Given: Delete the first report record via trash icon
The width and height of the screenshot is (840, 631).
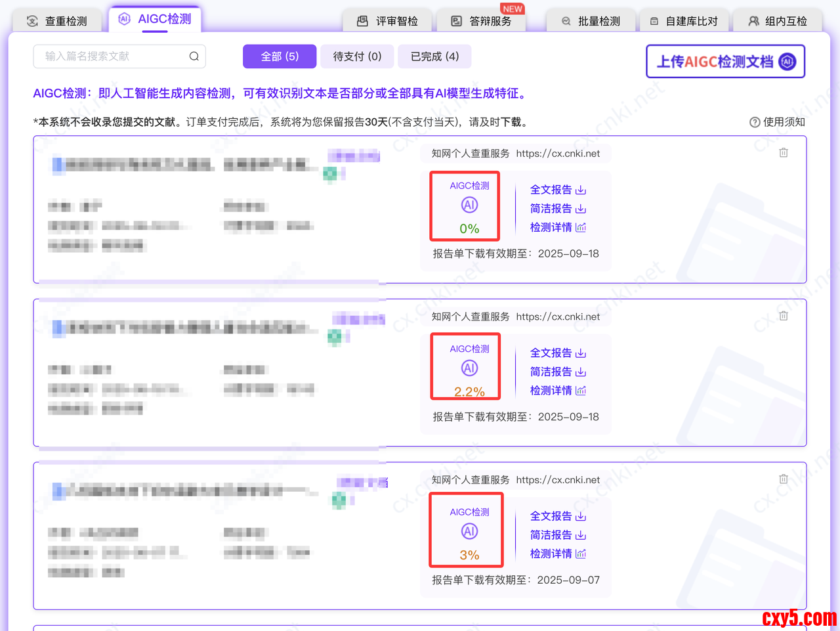Looking at the screenshot, I should click(784, 153).
